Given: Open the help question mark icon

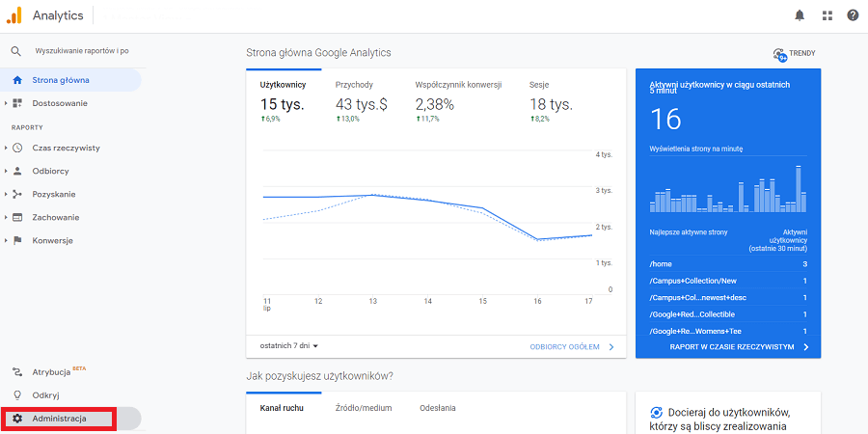Looking at the screenshot, I should pyautogui.click(x=854, y=15).
